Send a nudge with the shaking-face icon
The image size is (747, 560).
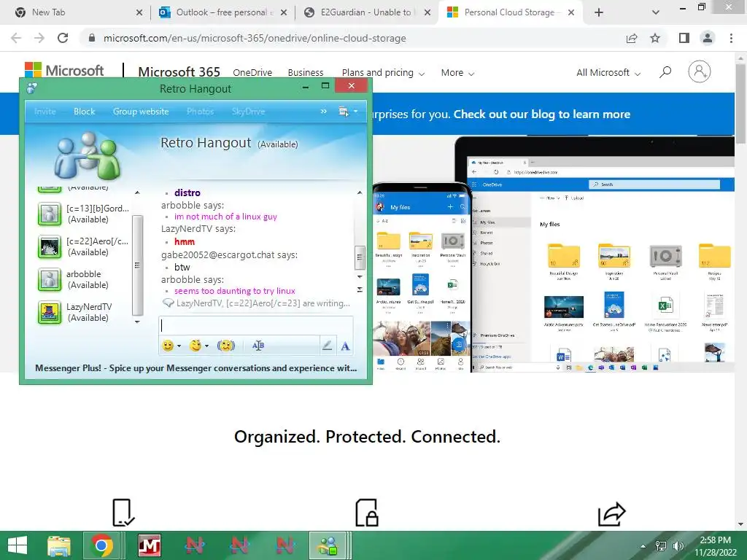click(x=226, y=346)
